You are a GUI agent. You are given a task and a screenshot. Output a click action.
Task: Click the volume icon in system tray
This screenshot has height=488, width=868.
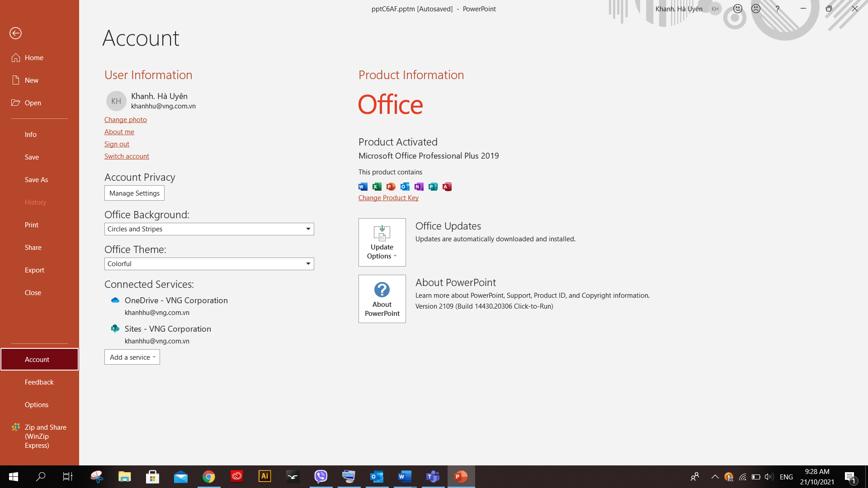pyautogui.click(x=769, y=477)
